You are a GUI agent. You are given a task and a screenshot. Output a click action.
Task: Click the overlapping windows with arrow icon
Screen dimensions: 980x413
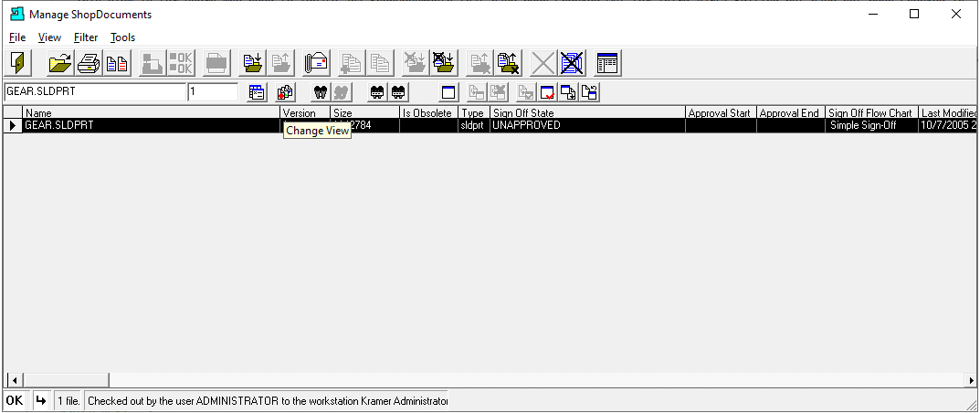pos(568,92)
